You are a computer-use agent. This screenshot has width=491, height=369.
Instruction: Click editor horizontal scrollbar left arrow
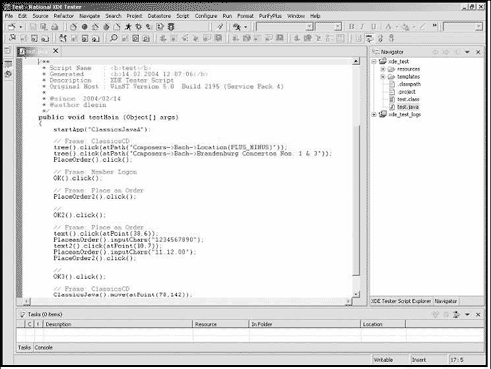point(27,302)
